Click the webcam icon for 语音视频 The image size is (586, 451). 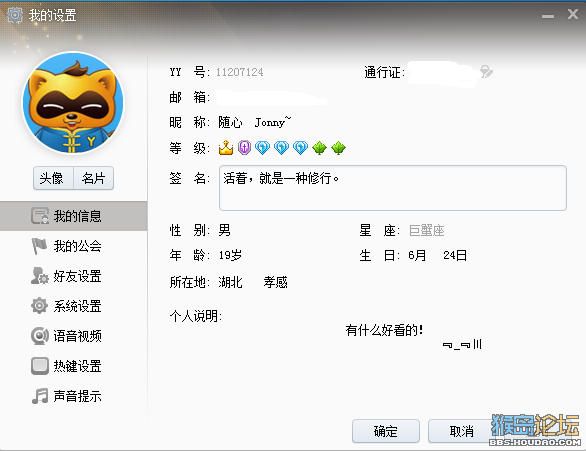(40, 336)
